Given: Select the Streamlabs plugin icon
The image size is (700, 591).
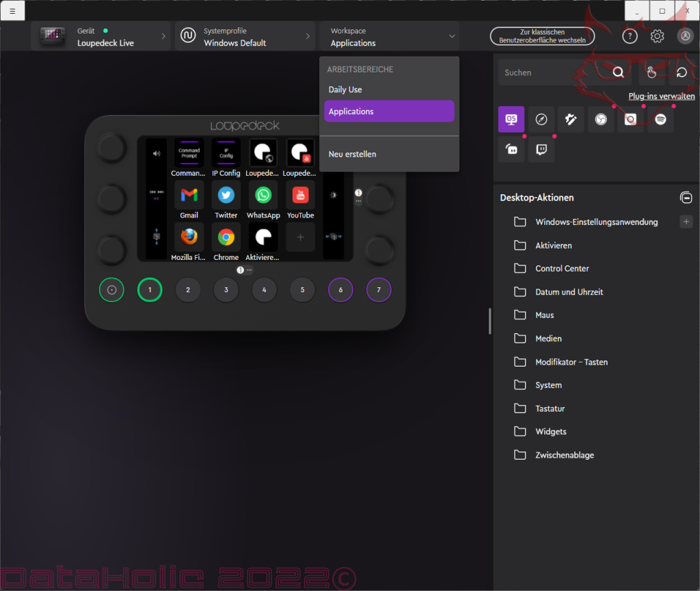Looking at the screenshot, I should click(x=511, y=149).
